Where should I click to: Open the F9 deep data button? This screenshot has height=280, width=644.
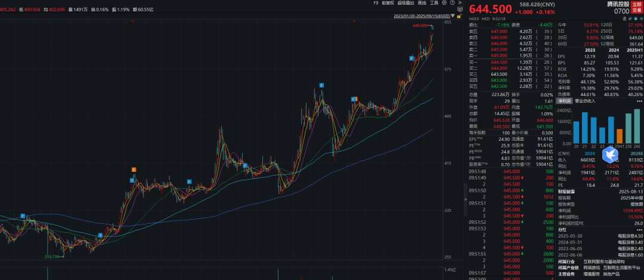[376, 2]
